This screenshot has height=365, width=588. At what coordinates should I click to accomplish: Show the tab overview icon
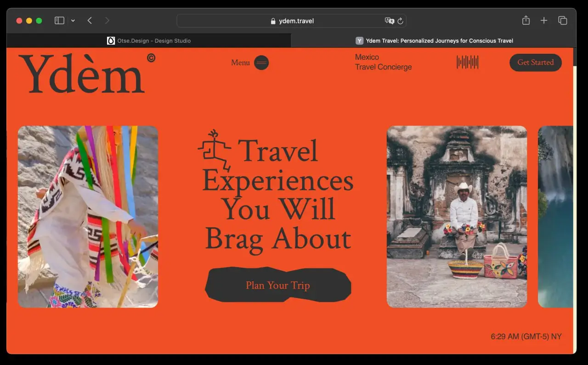(x=562, y=21)
